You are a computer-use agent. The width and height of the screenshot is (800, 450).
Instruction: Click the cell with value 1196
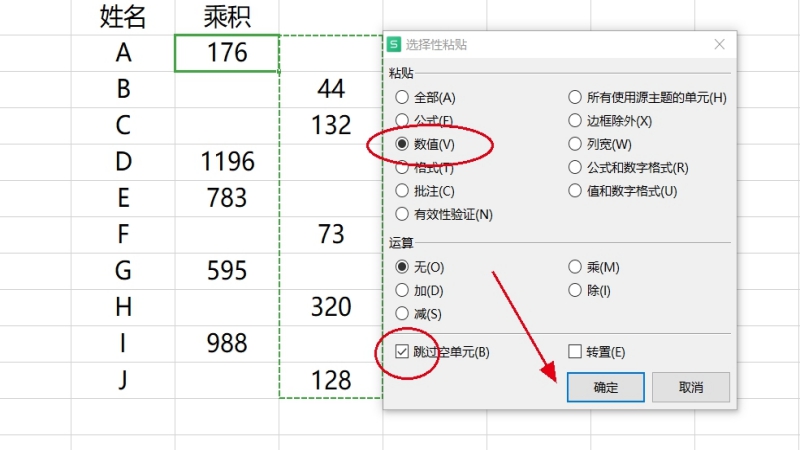pyautogui.click(x=227, y=162)
